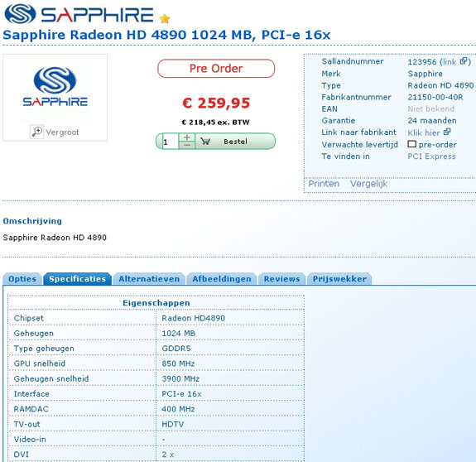Click the Sapphire logo in header

(x=79, y=14)
